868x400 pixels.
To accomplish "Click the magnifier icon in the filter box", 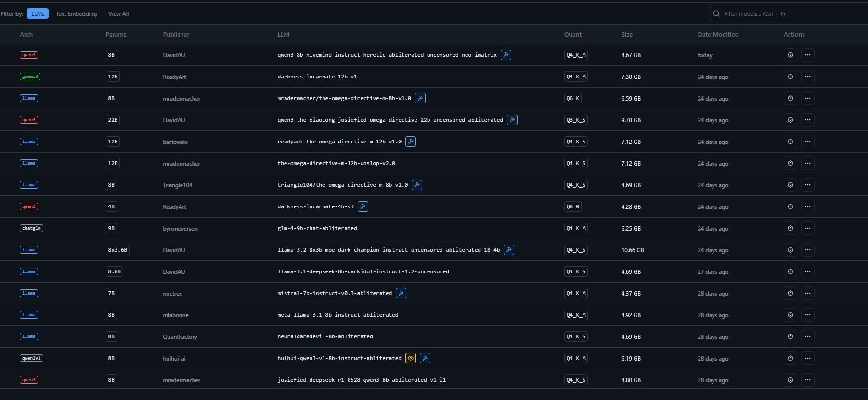I will 716,13.
